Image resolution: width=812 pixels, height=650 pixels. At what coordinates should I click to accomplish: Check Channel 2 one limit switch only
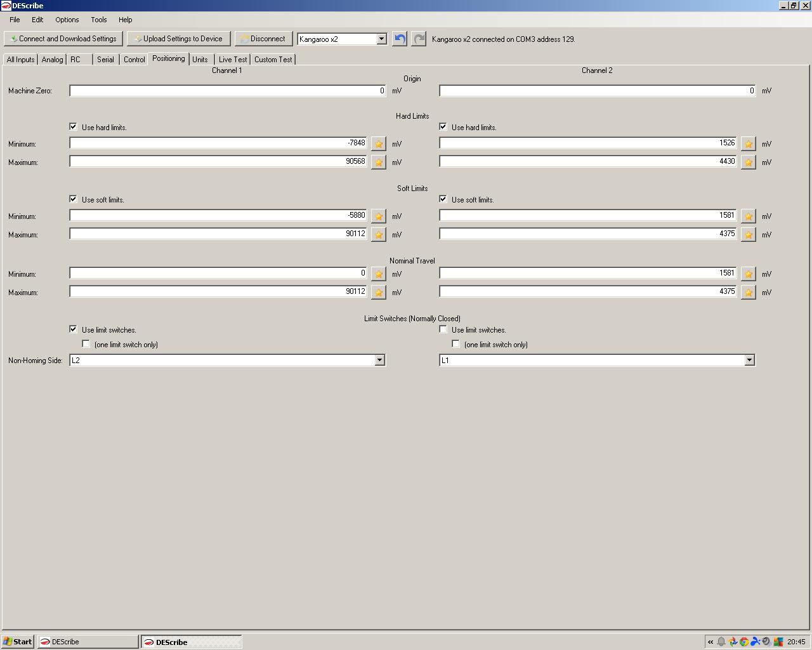455,344
